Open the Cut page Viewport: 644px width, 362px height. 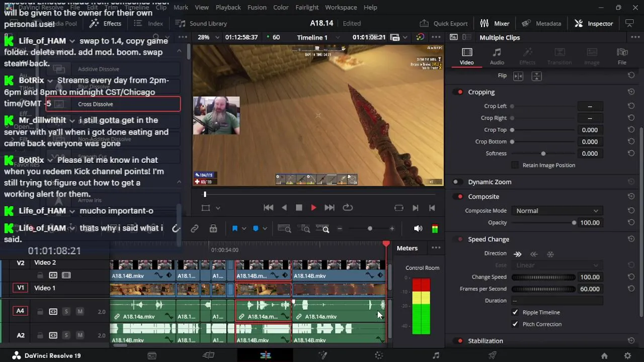point(208,355)
